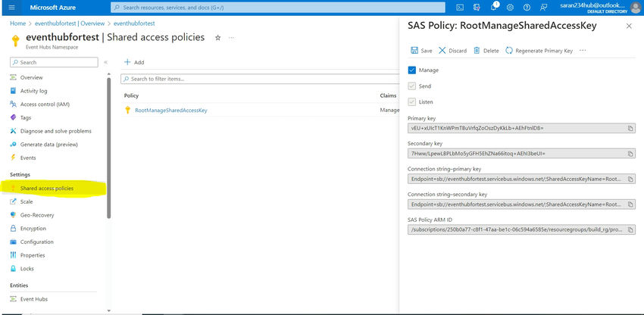Open the Help question mark menu
Screen dimensions: 644x315
coord(527,8)
